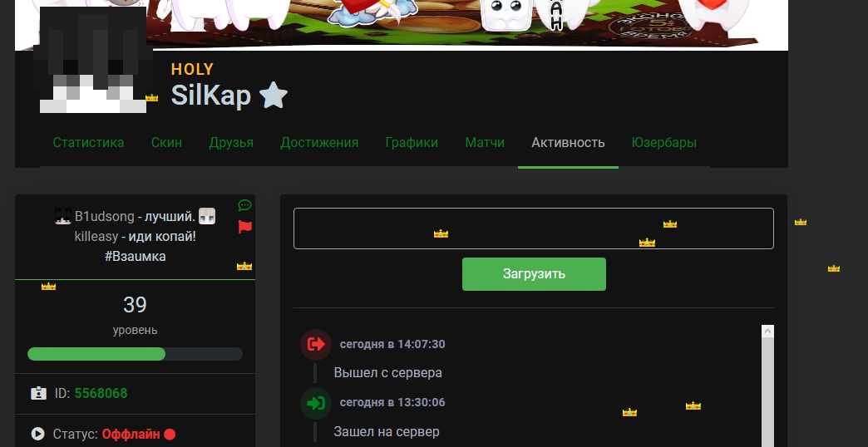The height and width of the screenshot is (447, 868).
Task: Click the red flag report icon
Action: click(x=244, y=227)
